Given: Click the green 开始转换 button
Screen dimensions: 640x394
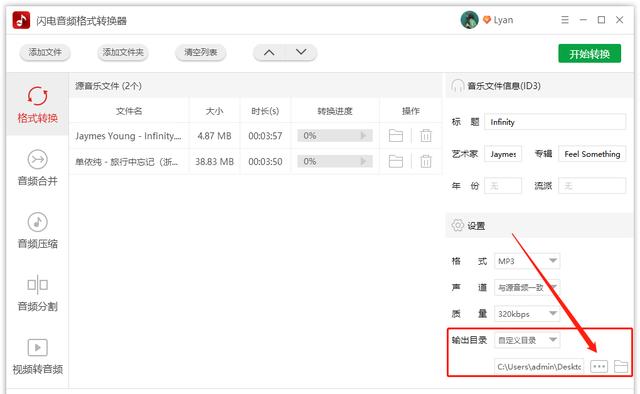Looking at the screenshot, I should [589, 53].
